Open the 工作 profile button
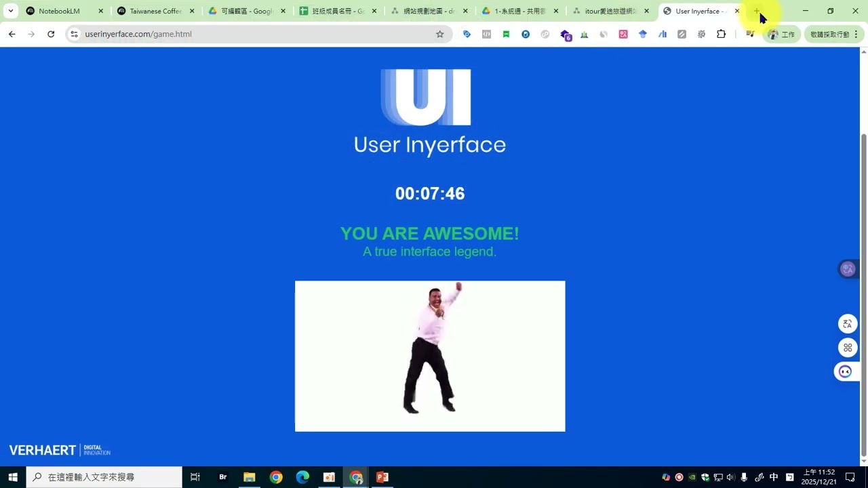 [781, 34]
